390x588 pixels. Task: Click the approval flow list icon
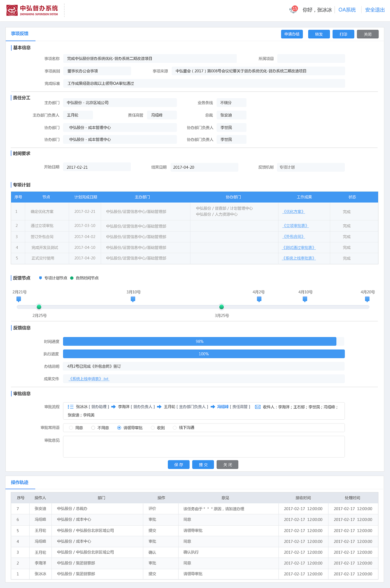pos(71,407)
